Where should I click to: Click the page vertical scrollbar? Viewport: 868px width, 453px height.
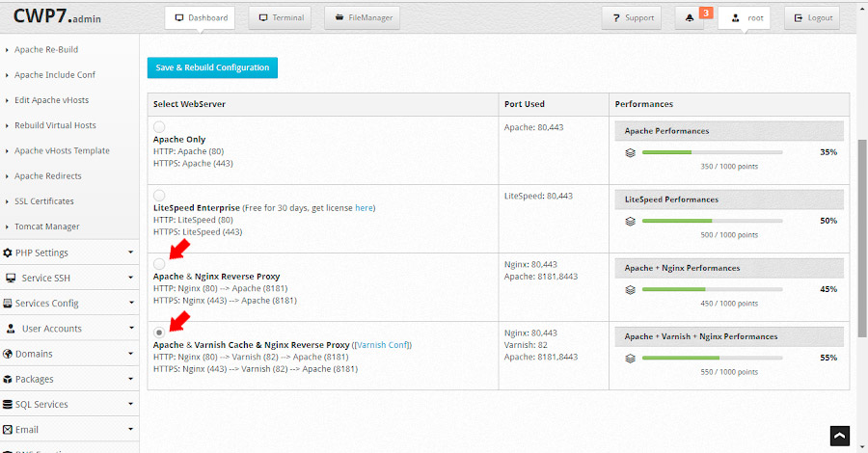tap(862, 238)
